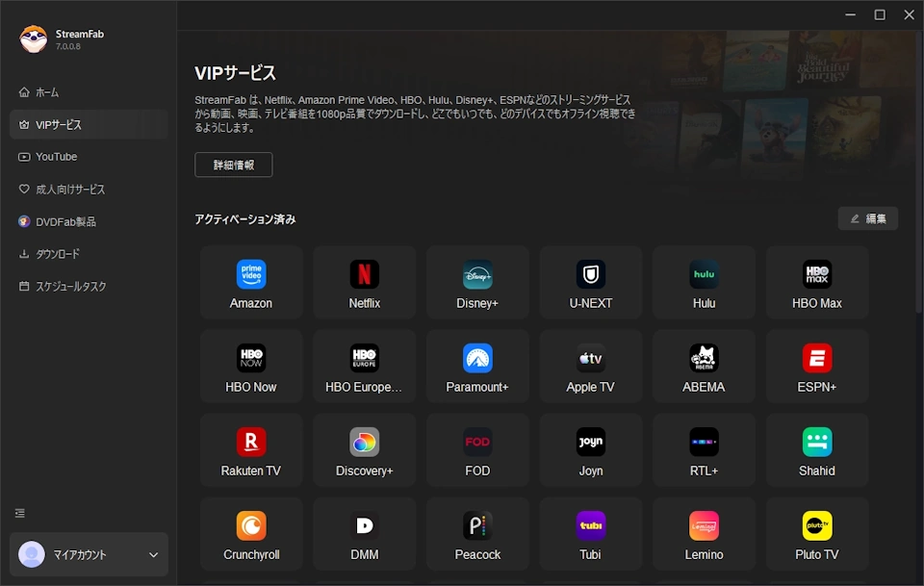This screenshot has width=924, height=586.
Task: Collapse the sidebar with the bottom-left icon
Action: (19, 513)
